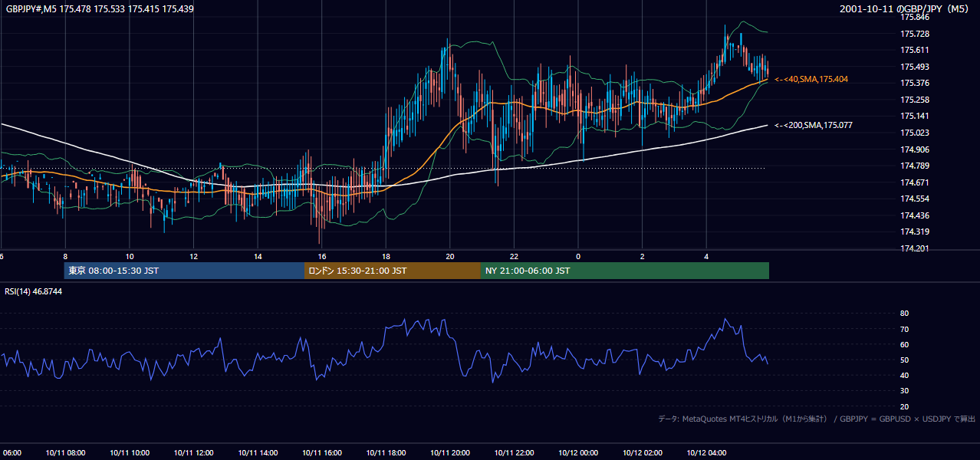Viewport: 980px width, 460px height.
Task: Click price axis value 175.611
Action: (915, 50)
